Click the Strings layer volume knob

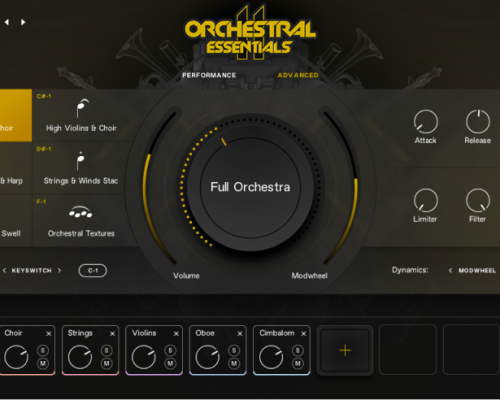click(x=80, y=357)
